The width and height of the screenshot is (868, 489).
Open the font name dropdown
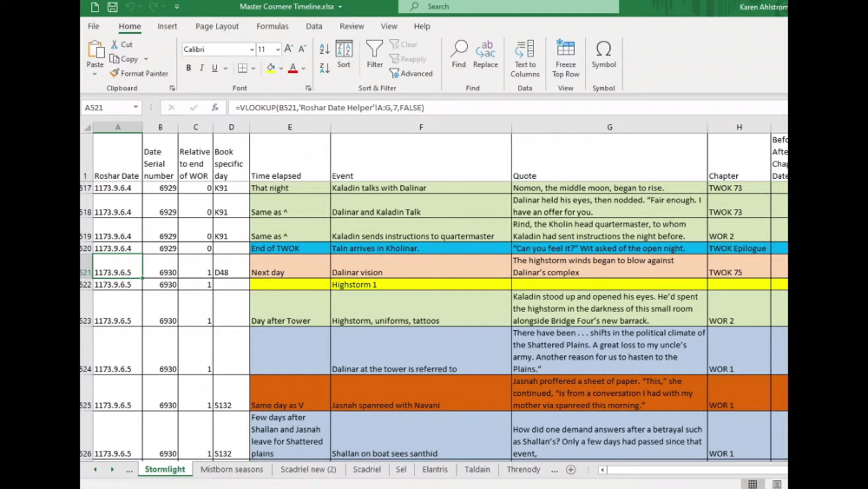pos(252,50)
